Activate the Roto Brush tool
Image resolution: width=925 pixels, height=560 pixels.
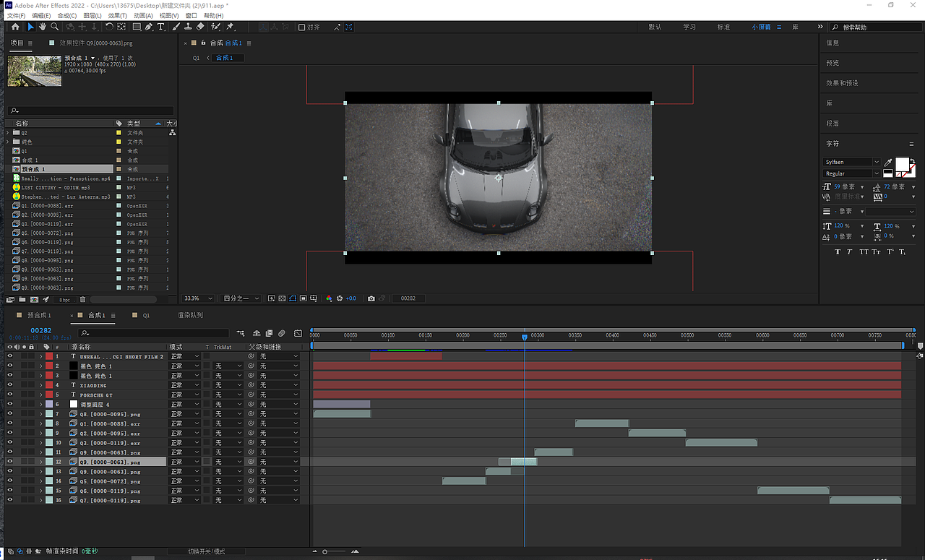(x=215, y=27)
